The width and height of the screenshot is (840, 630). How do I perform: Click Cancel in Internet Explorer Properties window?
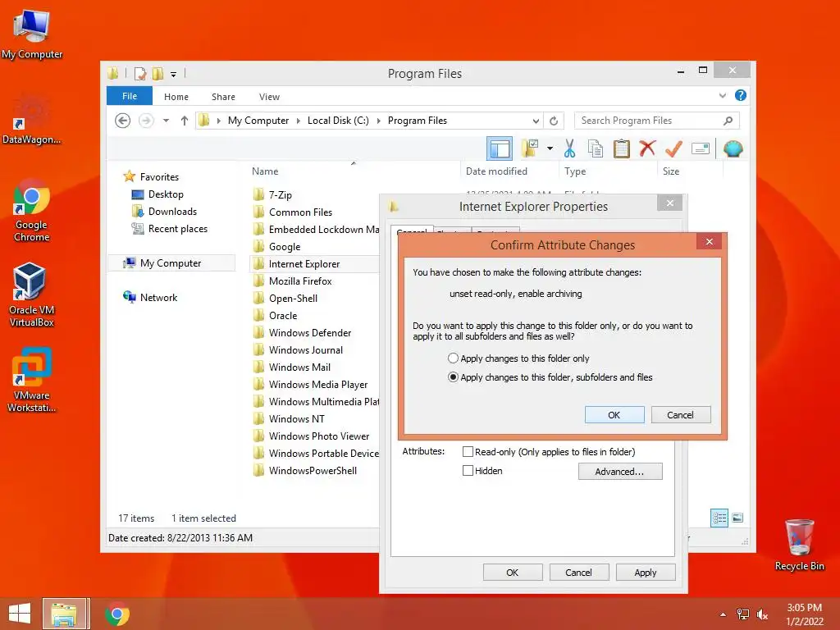(x=579, y=572)
